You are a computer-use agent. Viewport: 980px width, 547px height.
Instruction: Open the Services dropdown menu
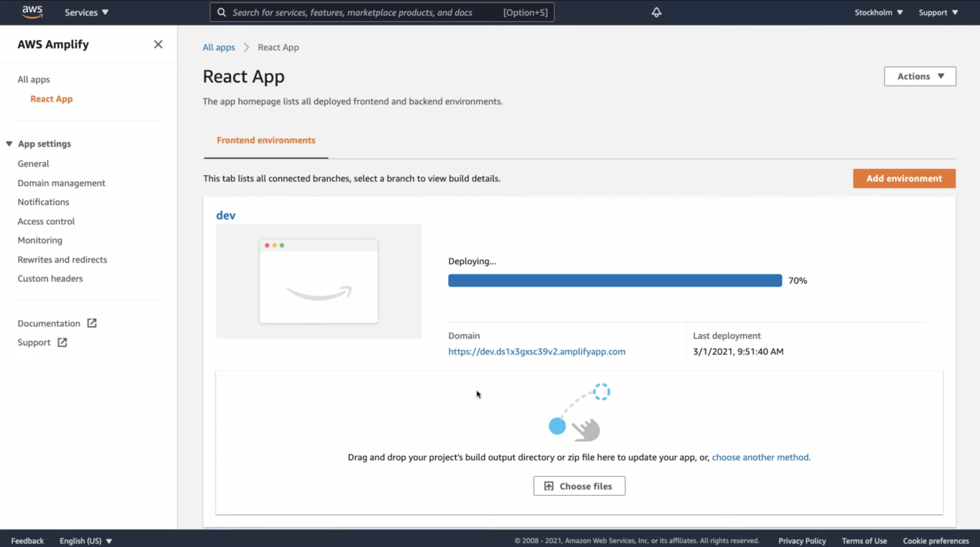(x=86, y=12)
